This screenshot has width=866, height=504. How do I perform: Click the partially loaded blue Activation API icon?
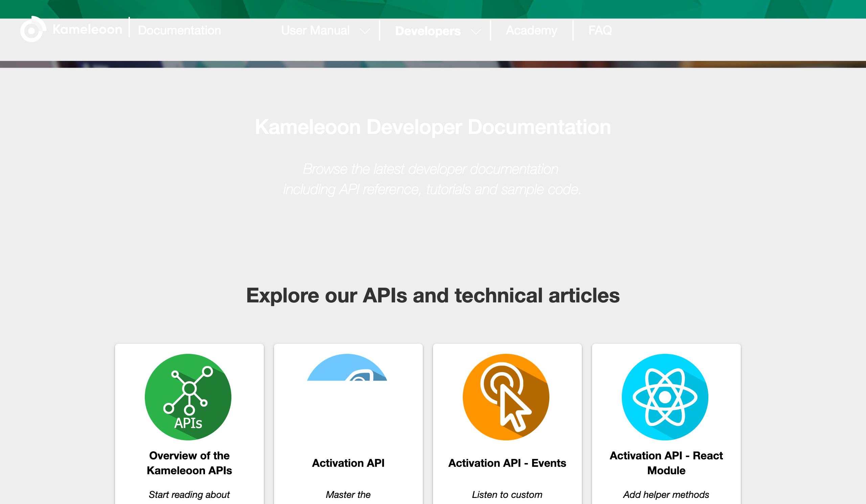[x=347, y=367]
